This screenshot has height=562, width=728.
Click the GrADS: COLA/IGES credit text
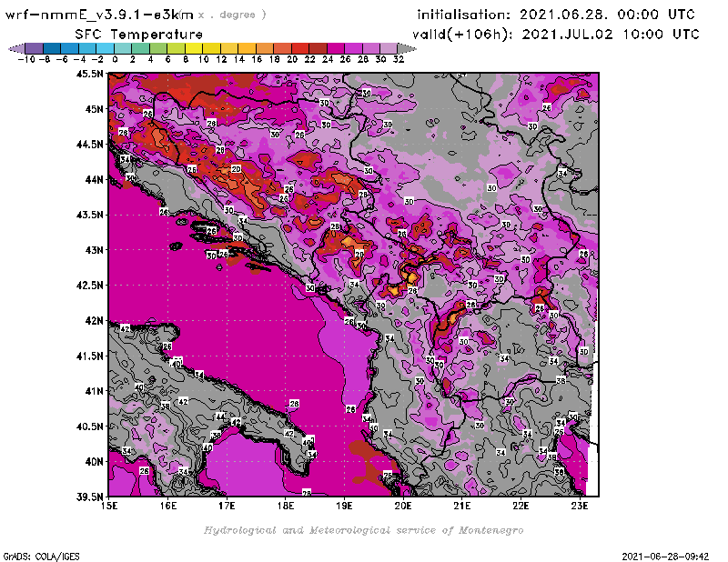click(x=41, y=557)
